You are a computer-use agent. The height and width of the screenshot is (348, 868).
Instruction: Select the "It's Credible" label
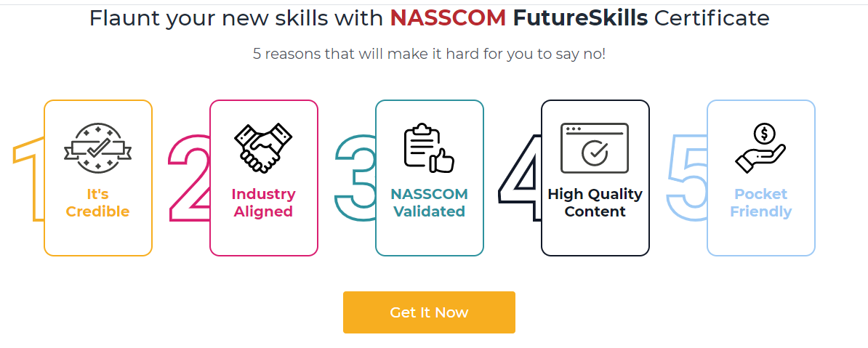tap(98, 203)
